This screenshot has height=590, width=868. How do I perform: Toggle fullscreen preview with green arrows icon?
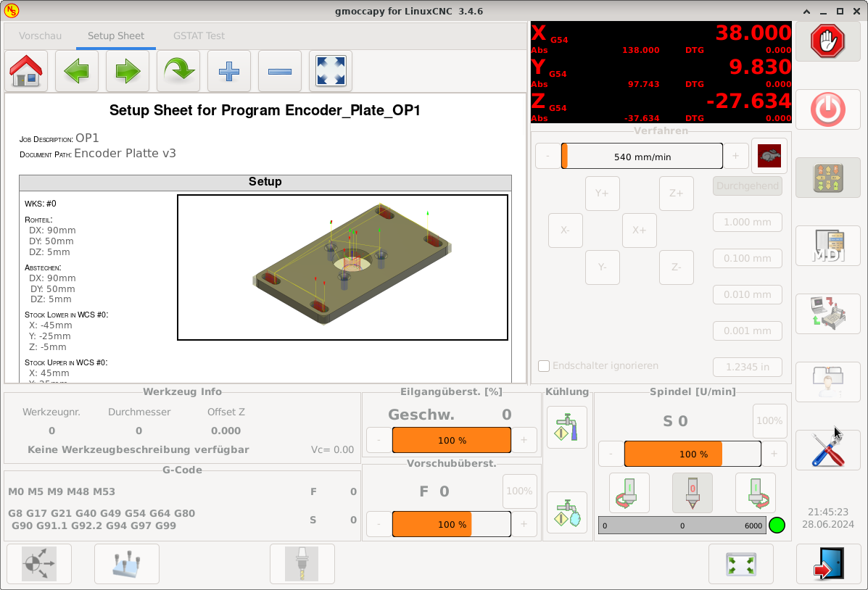click(x=740, y=564)
